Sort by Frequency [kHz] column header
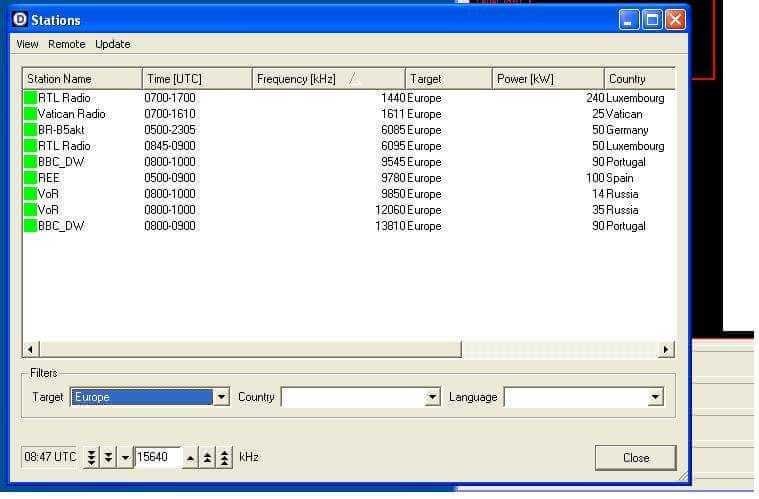Screen dimensions: 759x499 328,78
